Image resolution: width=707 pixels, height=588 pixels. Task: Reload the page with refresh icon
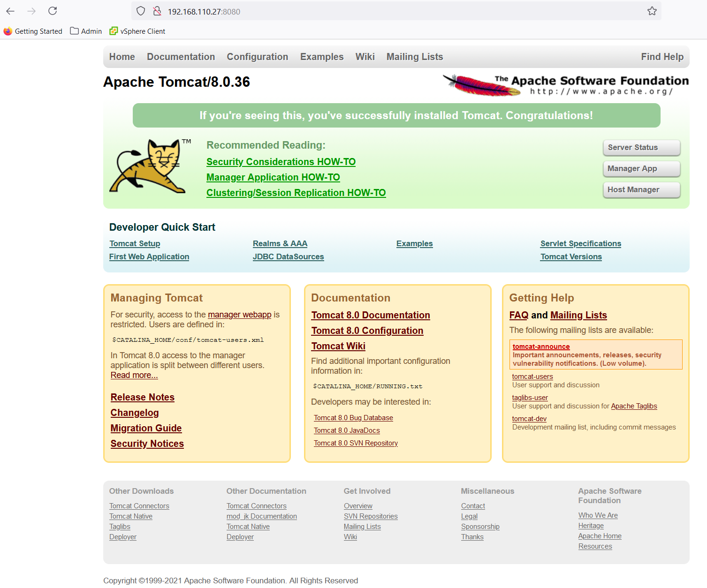click(53, 11)
